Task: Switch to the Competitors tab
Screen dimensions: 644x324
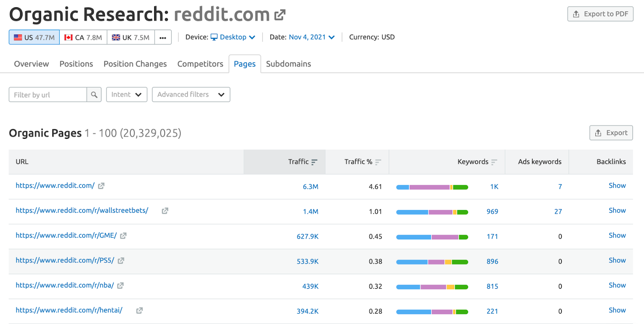Action: point(200,64)
